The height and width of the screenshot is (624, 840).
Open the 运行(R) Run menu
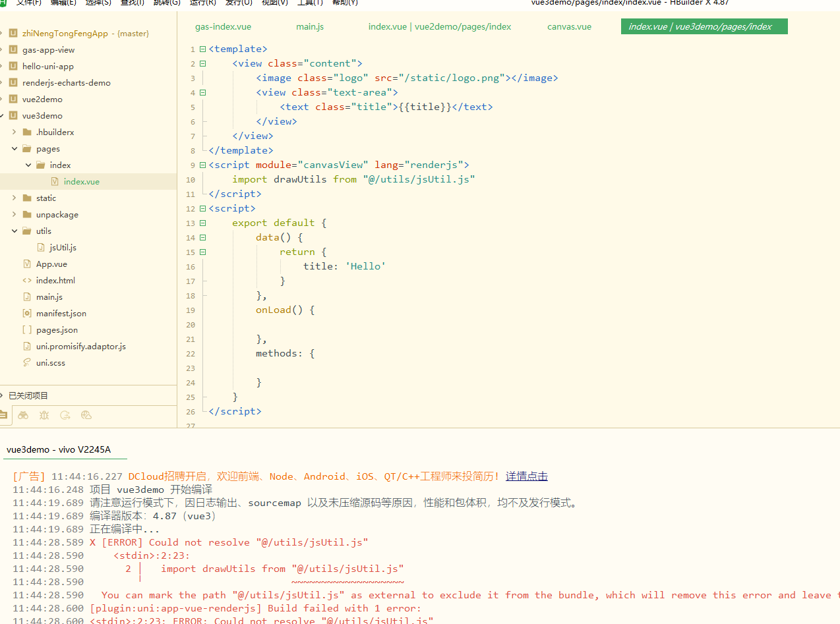202,3
